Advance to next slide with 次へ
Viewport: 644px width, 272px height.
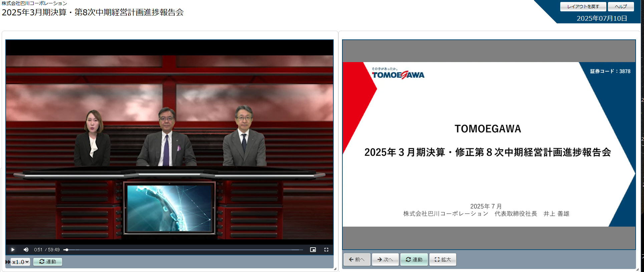coord(385,259)
